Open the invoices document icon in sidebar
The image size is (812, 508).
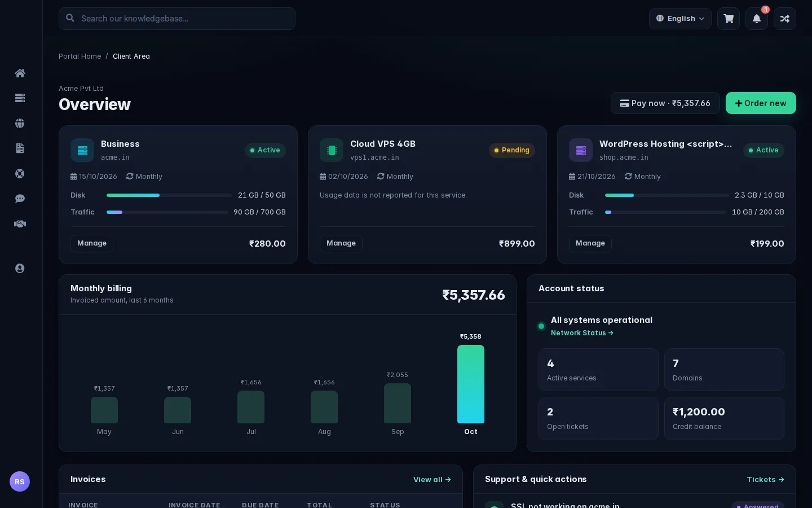click(x=20, y=148)
